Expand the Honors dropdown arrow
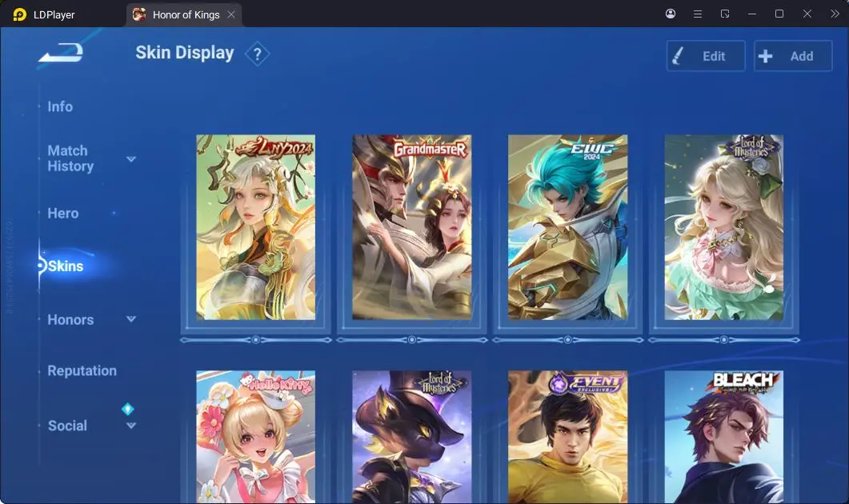The image size is (849, 504). [131, 319]
